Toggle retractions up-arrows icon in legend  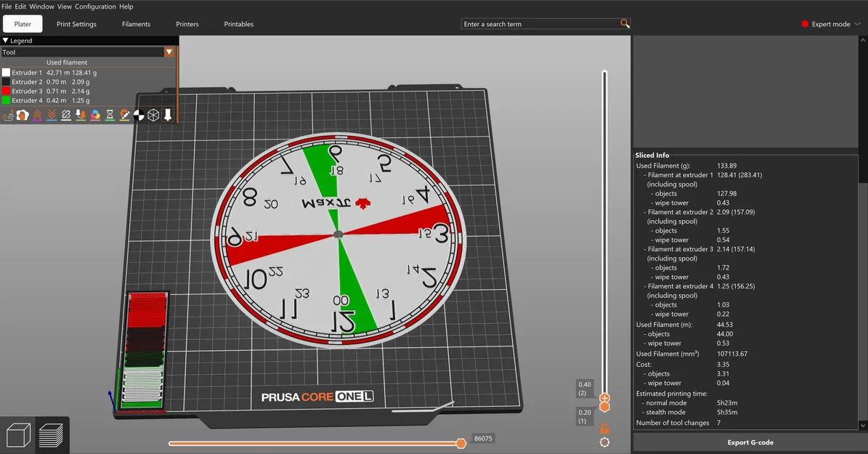pyautogui.click(x=37, y=115)
